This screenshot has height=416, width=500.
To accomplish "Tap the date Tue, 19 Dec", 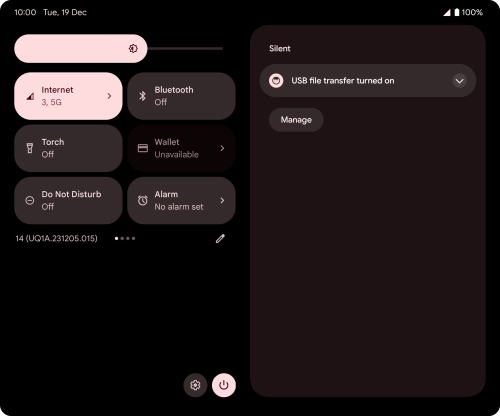I will (65, 12).
